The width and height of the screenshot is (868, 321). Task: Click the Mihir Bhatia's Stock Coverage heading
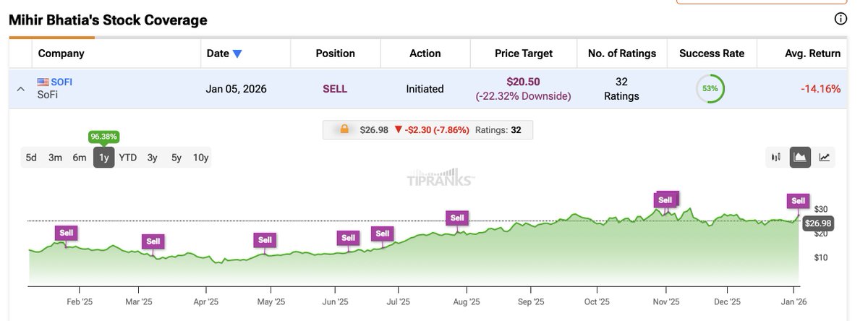[108, 20]
